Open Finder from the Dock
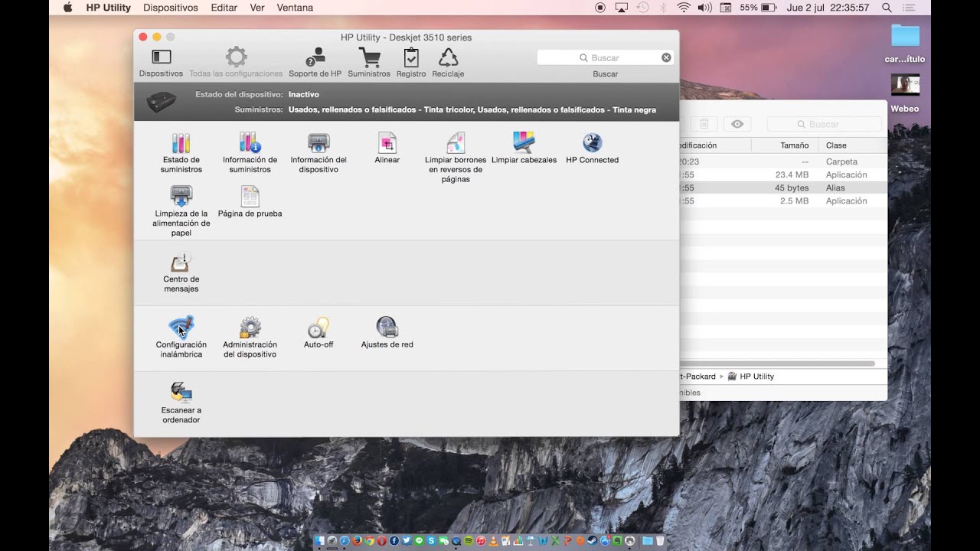The image size is (980, 551). pos(319,541)
